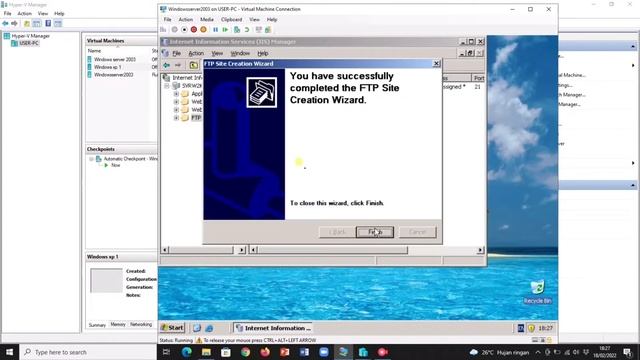The width and height of the screenshot is (640, 360).
Task: Click the Forward arrow in Hyper-V Manager toolbar
Action: [14, 23]
